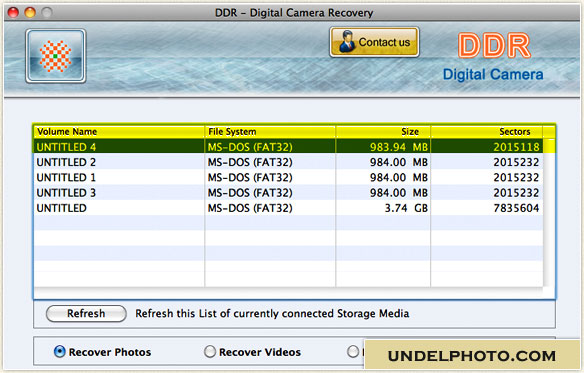Sort by the Size column header

click(x=383, y=132)
